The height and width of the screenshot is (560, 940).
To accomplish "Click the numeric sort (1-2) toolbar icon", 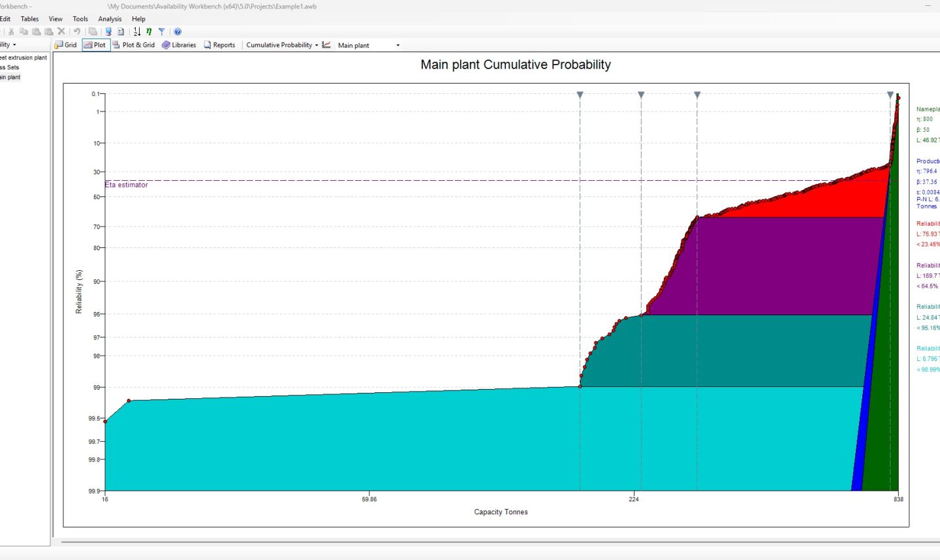I will coord(137,31).
